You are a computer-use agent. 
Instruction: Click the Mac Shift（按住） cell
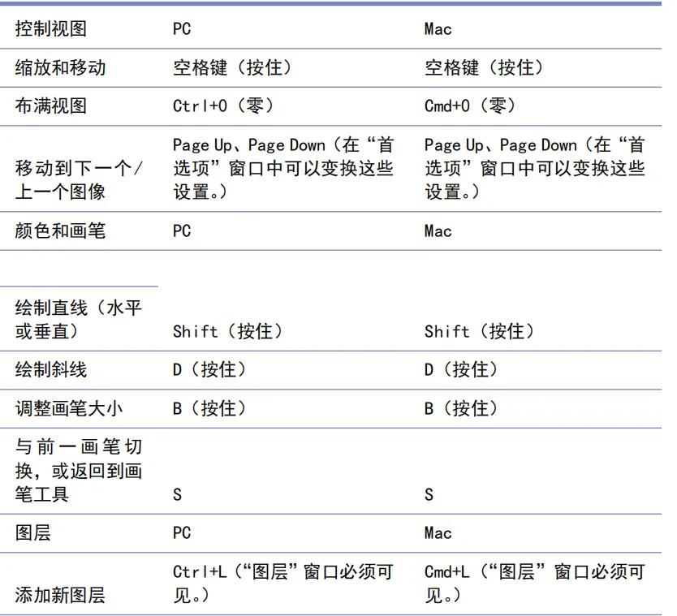(479, 331)
